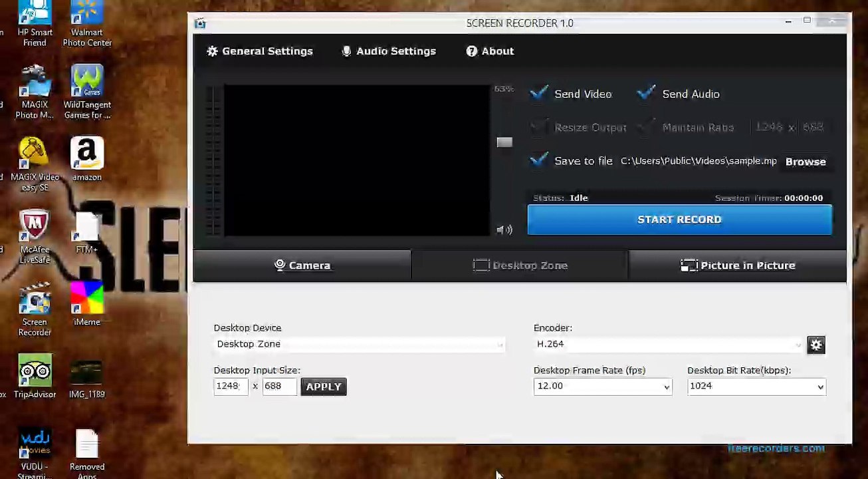The height and width of the screenshot is (479, 868).
Task: Open the HP Smart Friend desktop icon
Action: click(x=35, y=24)
